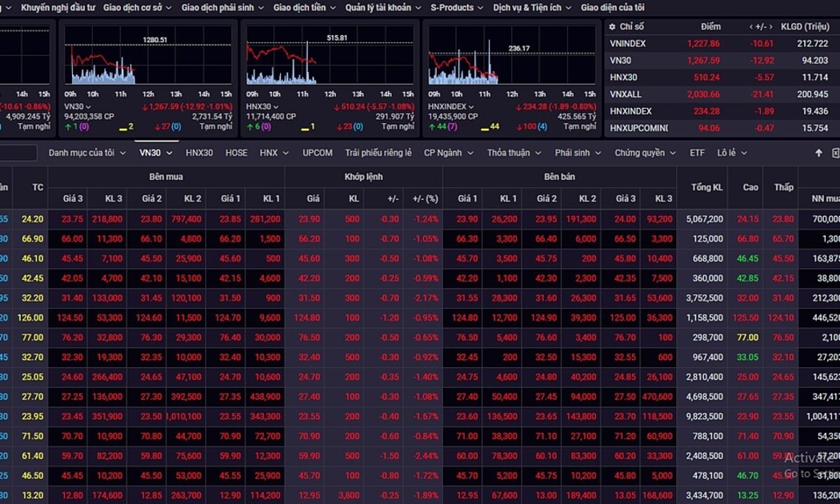
Task: Click the HNX30 intraday chart thumbnail
Action: pyautogui.click(x=328, y=56)
